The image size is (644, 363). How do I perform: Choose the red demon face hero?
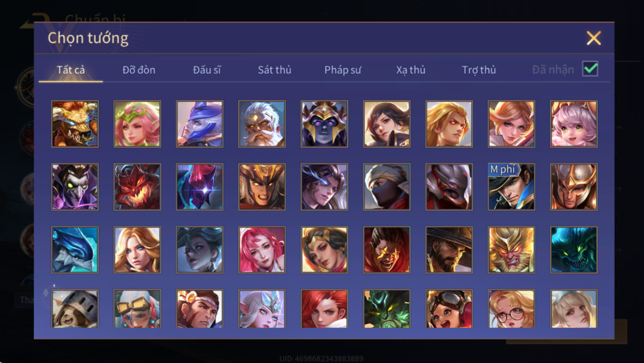pos(137,186)
